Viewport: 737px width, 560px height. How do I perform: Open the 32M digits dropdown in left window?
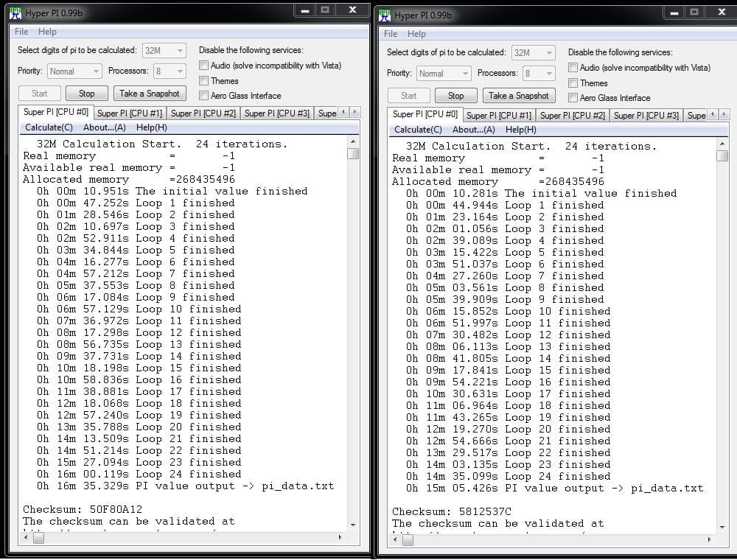click(164, 50)
